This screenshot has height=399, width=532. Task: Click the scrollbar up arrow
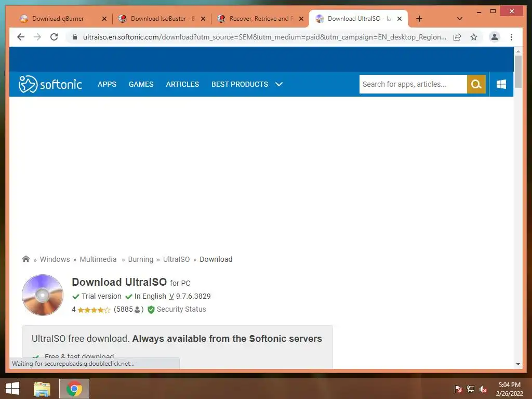(x=518, y=51)
